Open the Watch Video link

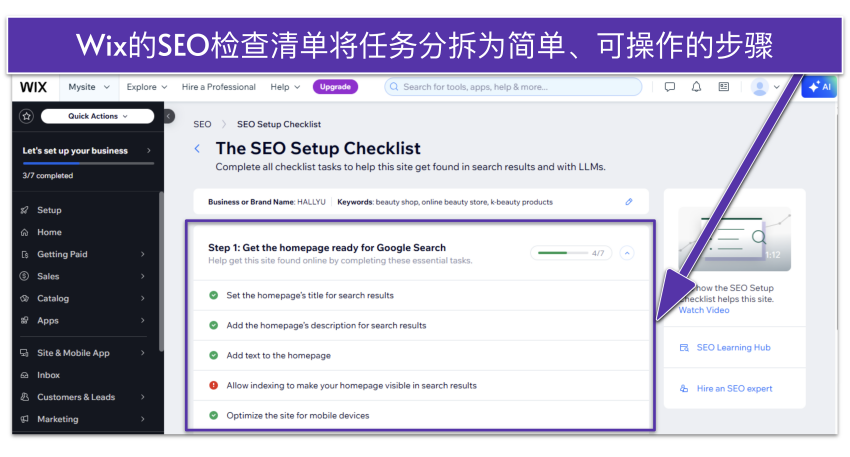pyautogui.click(x=704, y=310)
